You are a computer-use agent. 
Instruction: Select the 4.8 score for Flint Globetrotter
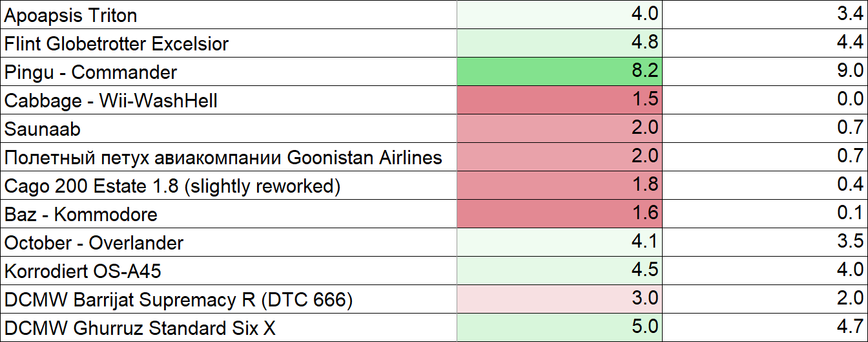(559, 43)
